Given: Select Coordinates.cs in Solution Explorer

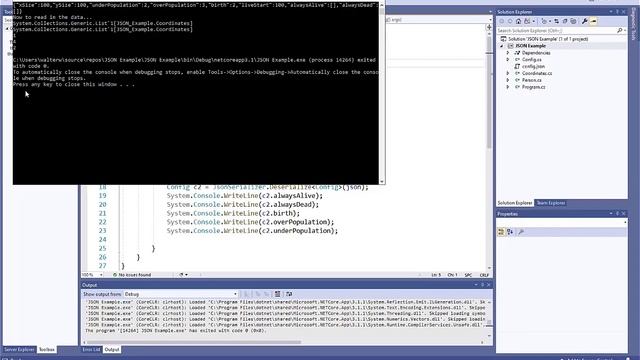Looking at the screenshot, I should tap(537, 73).
